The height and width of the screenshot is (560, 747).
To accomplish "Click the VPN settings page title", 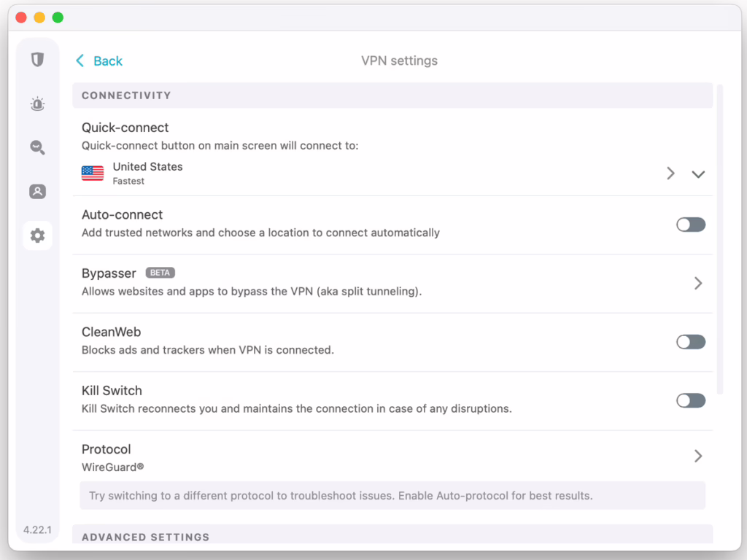I will point(399,61).
